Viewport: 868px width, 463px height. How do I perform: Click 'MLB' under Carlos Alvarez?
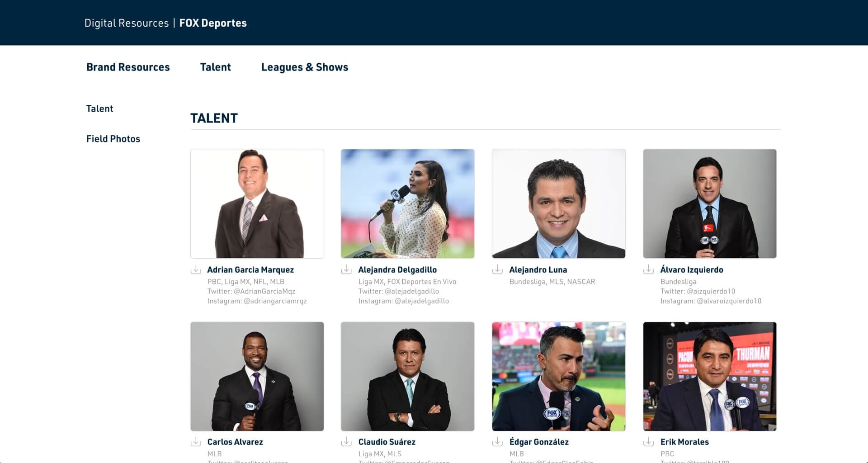tap(214, 454)
